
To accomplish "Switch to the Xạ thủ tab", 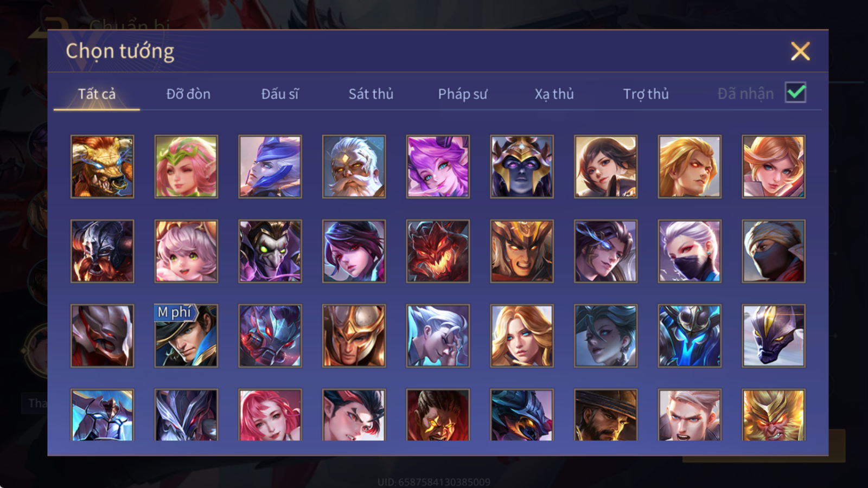I will click(554, 94).
